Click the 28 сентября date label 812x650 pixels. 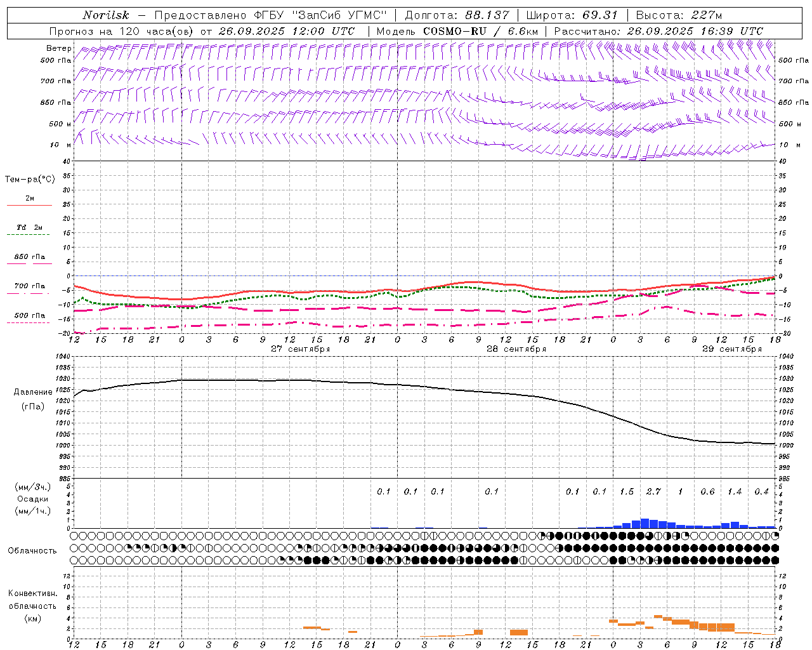pos(516,349)
